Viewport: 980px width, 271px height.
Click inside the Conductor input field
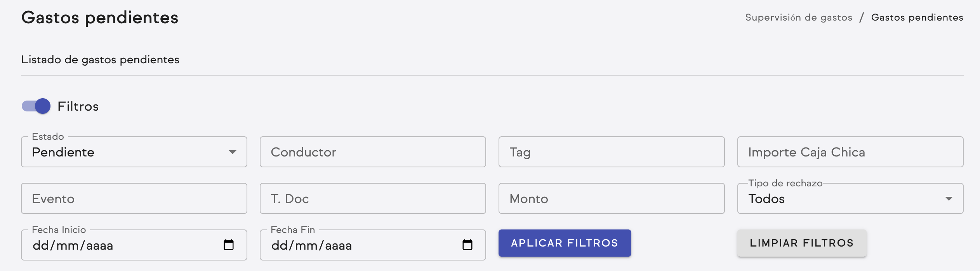pyautogui.click(x=373, y=152)
